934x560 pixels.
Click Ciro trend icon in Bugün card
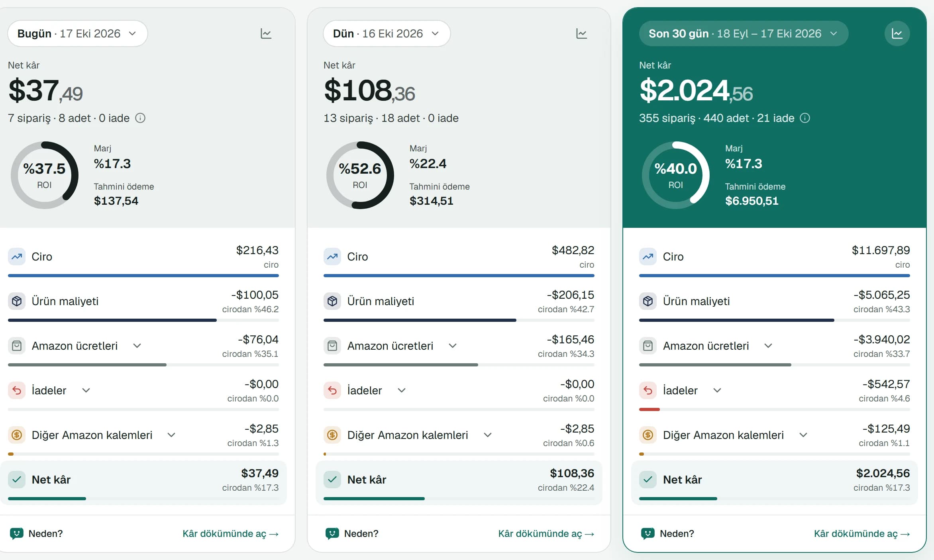(17, 257)
